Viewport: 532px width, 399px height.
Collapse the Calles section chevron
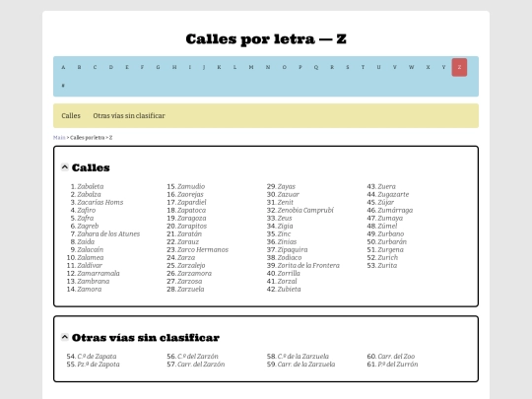64,167
